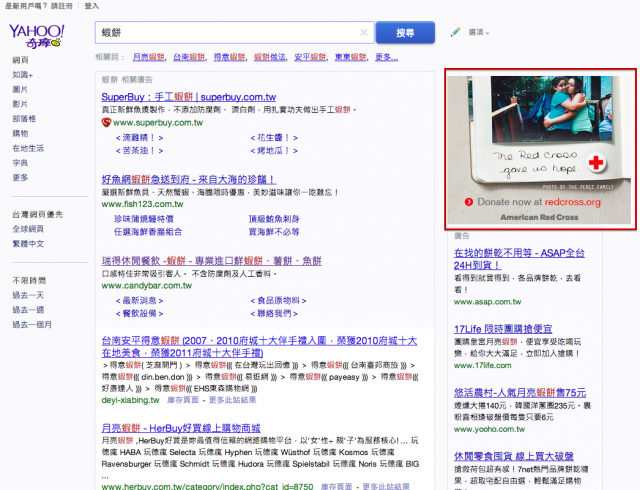Screen dimensions: 640x490
Task: Click the pencil icon beside 選項
Action: (456, 32)
